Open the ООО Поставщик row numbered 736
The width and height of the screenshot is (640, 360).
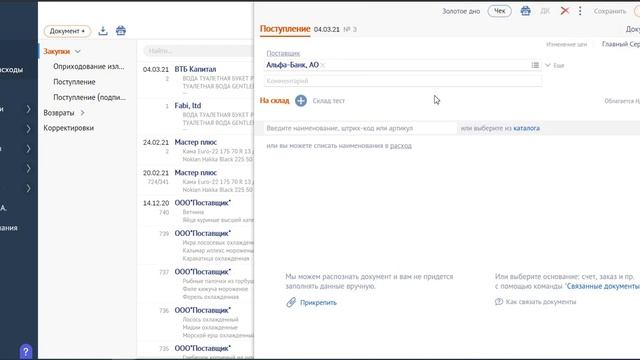tap(196, 322)
